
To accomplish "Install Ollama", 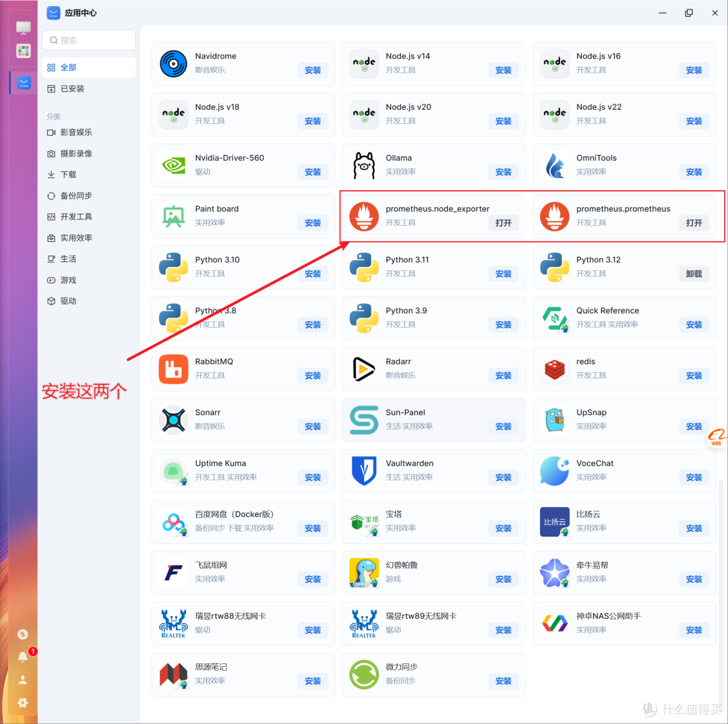I will point(504,172).
